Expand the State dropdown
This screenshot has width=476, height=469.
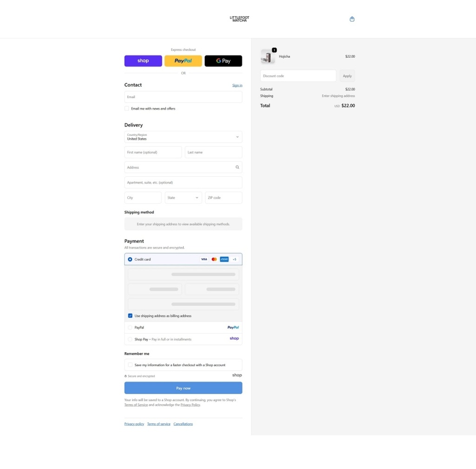pos(183,198)
